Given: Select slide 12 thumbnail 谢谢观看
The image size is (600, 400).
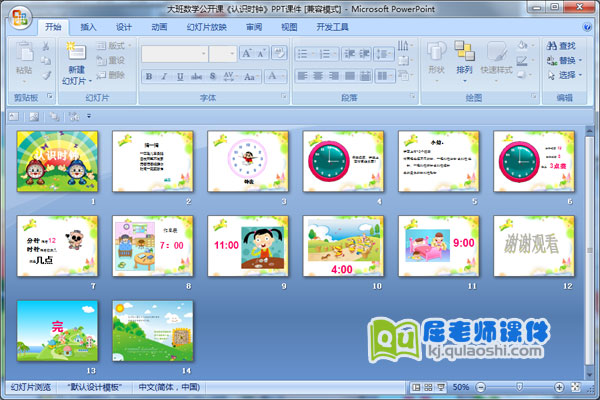Looking at the screenshot, I should pos(534,246).
